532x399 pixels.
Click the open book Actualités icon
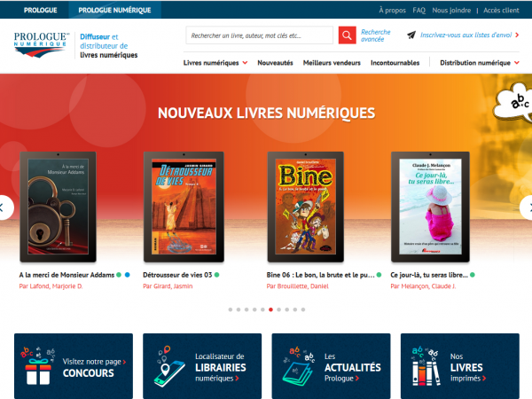298,366
